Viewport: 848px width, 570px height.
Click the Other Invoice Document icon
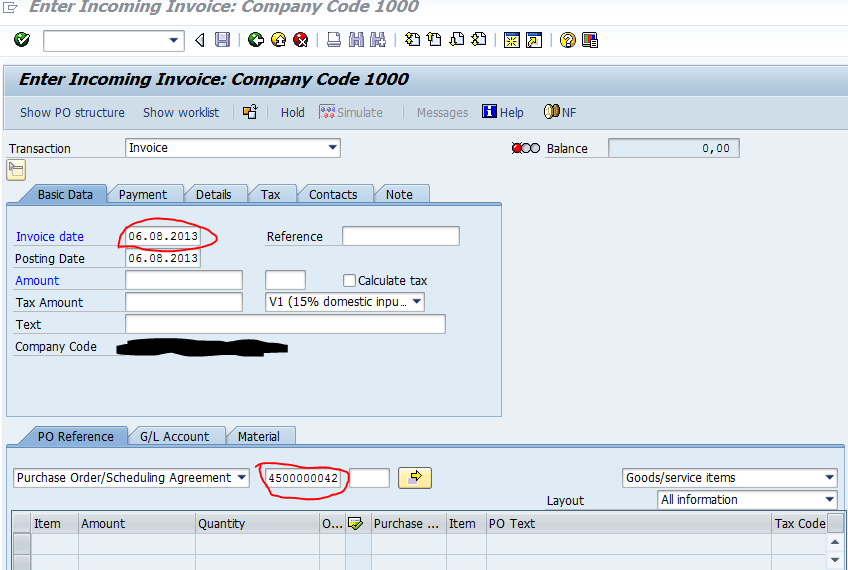tap(250, 112)
